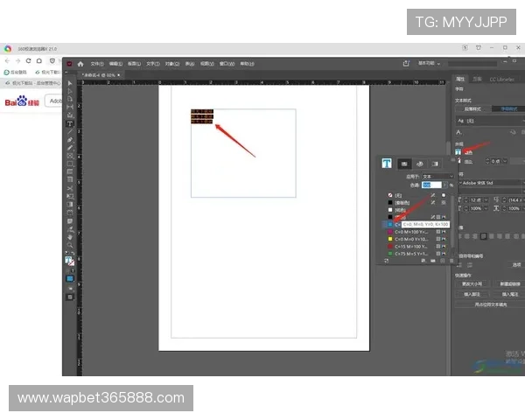Select the Selection tool arrow
The height and width of the screenshot is (420, 525).
70,84
